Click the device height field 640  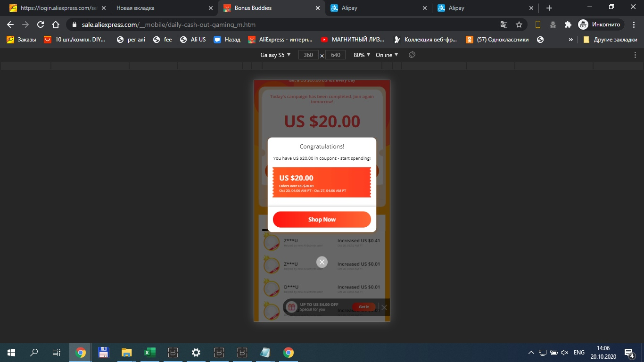tap(336, 55)
